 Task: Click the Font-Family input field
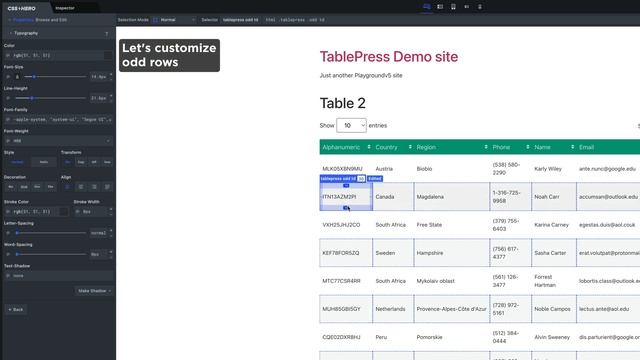[x=58, y=120]
